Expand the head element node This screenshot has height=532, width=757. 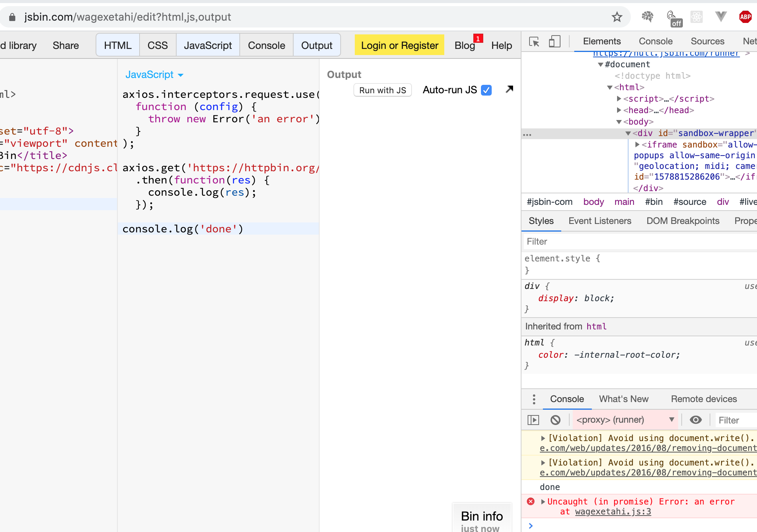click(619, 110)
